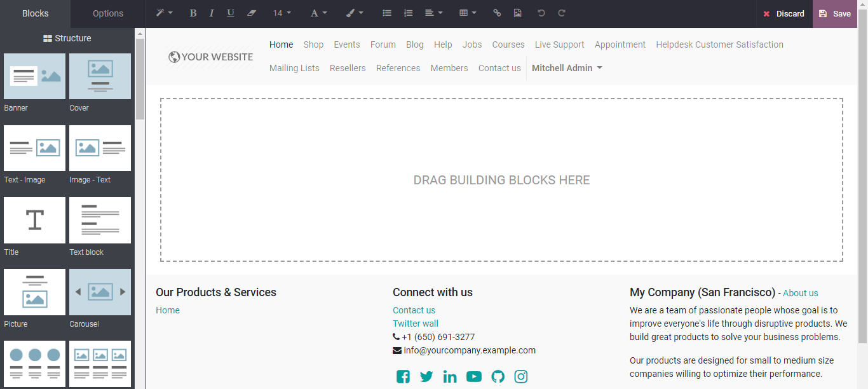The width and height of the screenshot is (868, 389).
Task: Open the Home menu item
Action: pos(281,44)
